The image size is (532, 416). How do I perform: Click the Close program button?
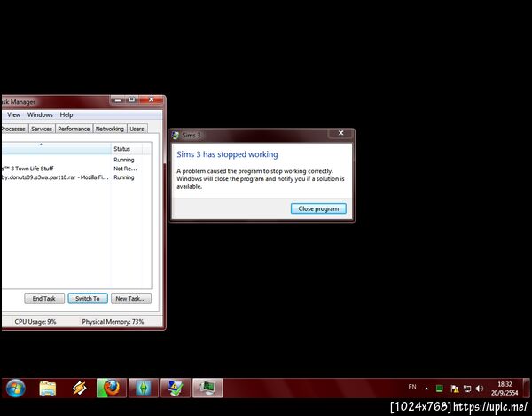318,208
